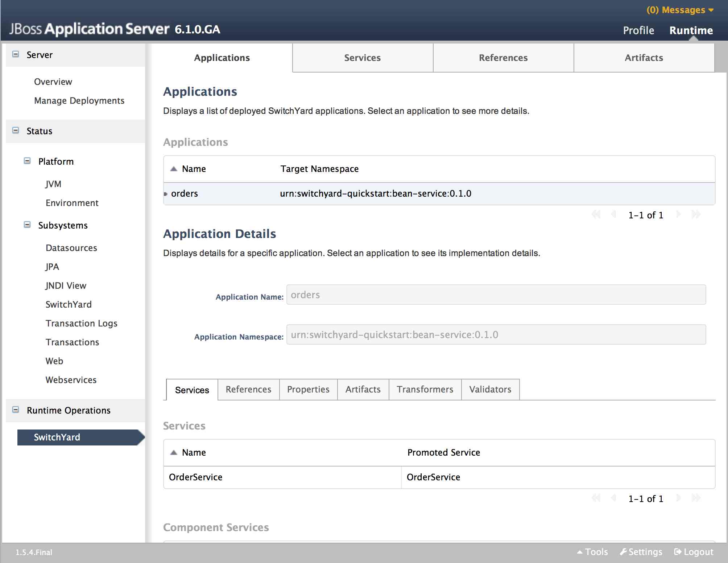Go to previous page of Services table
728x563 pixels.
click(x=614, y=498)
